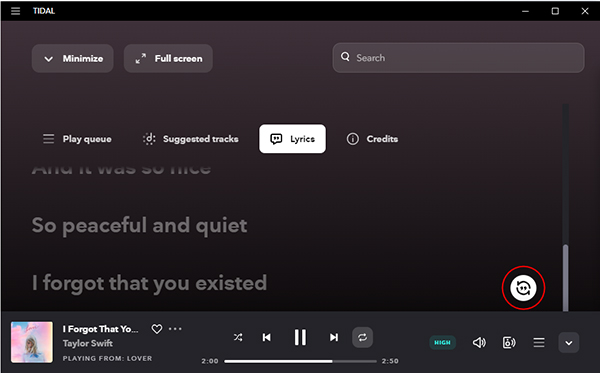Open the Suggested tracks tab

(x=191, y=139)
